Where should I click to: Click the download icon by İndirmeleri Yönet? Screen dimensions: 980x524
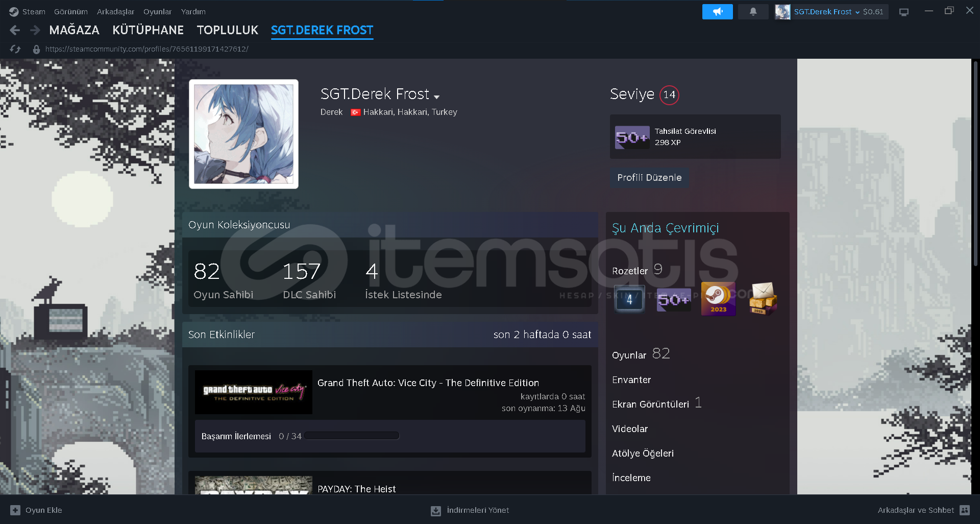[435, 510]
